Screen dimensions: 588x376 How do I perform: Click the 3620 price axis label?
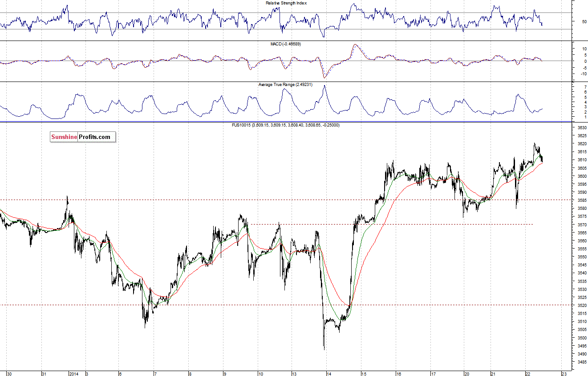click(581, 143)
